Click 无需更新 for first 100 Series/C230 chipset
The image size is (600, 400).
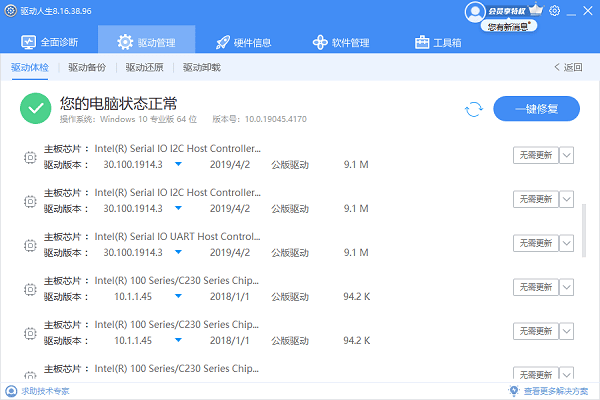point(536,287)
